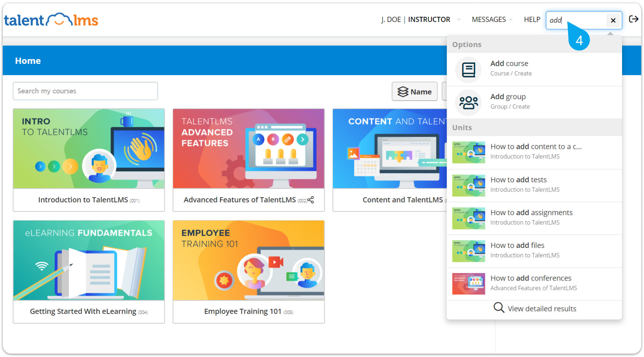Click the layers icon on the Name button
Screen dimensions: 644x357
402,92
